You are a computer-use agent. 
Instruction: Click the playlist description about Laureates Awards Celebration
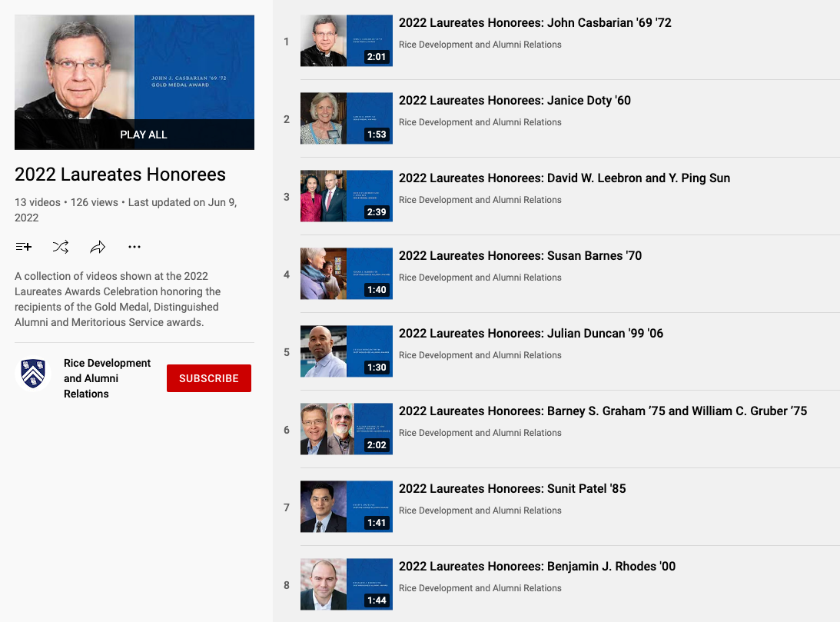[x=118, y=299]
